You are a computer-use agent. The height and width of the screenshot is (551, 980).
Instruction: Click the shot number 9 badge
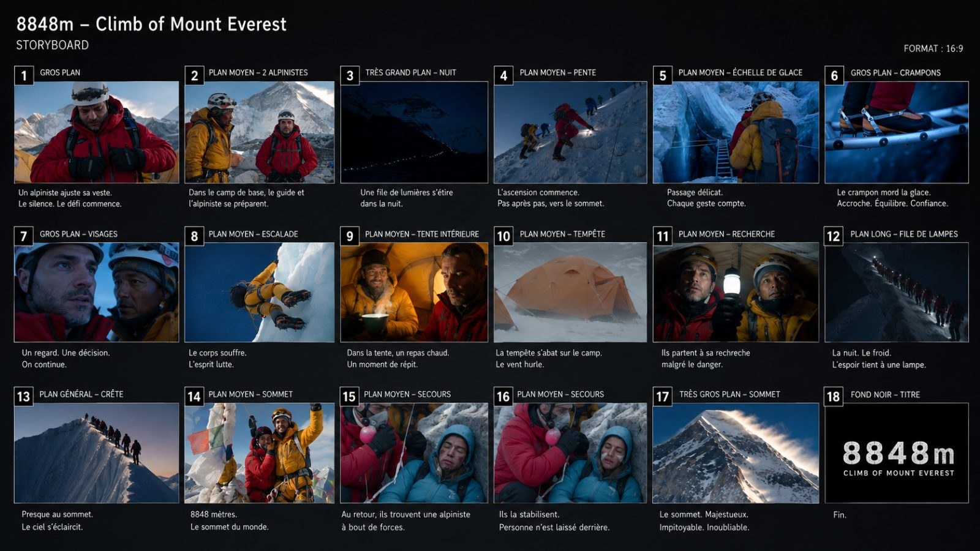pos(350,236)
